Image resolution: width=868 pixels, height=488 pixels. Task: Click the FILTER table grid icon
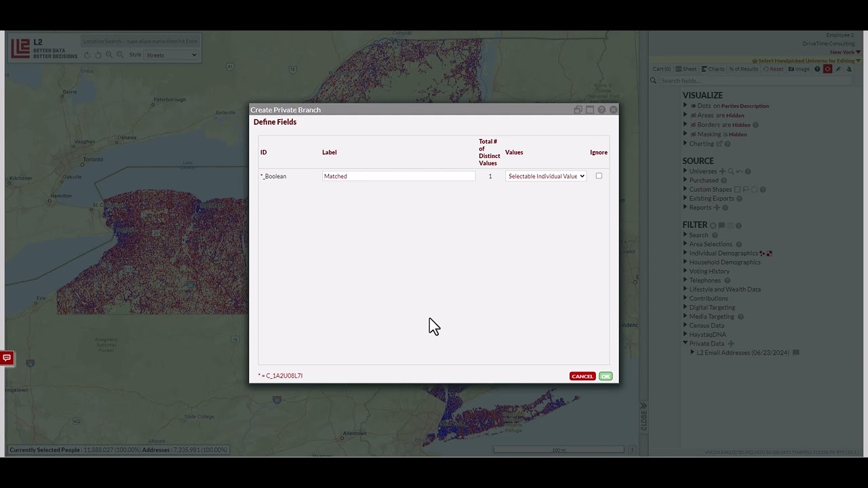(730, 226)
